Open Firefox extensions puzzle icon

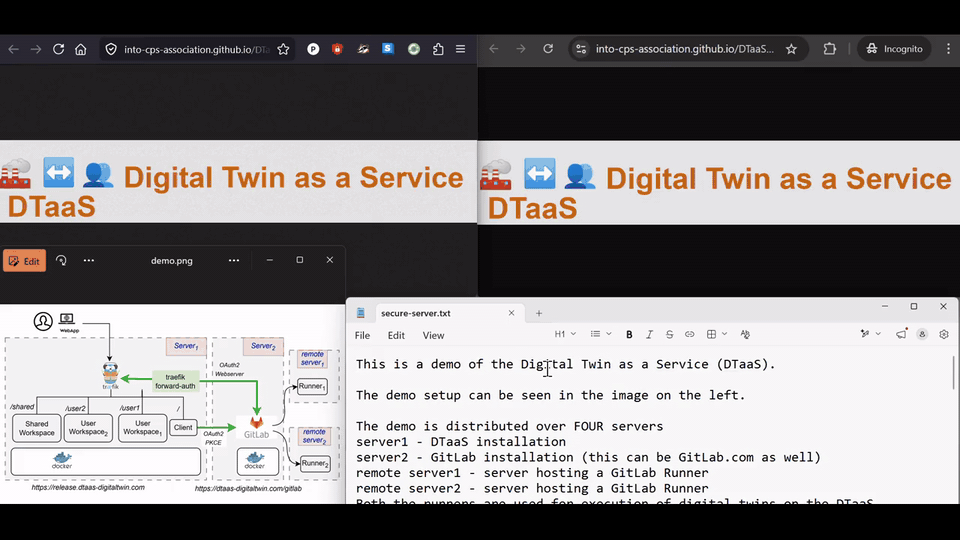[x=438, y=49]
